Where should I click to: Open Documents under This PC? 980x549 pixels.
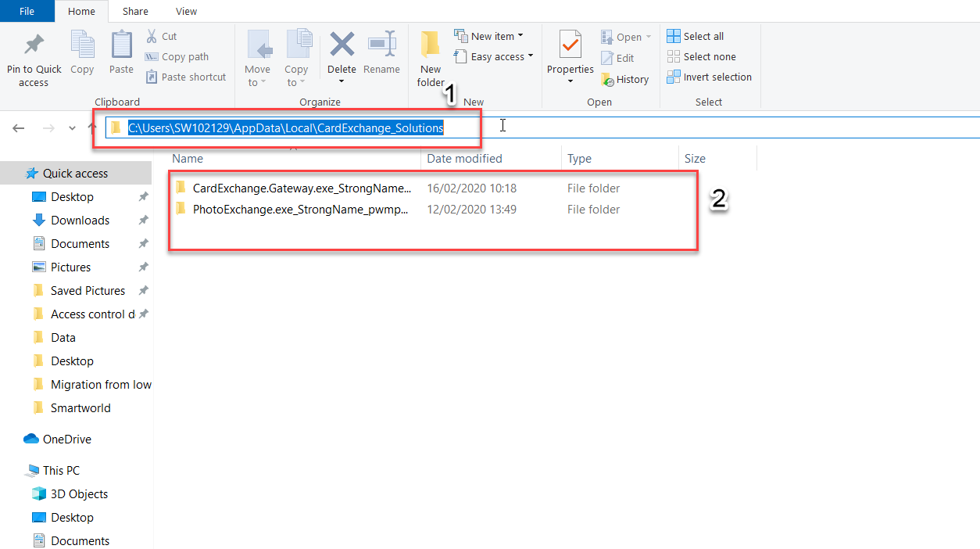click(x=80, y=540)
